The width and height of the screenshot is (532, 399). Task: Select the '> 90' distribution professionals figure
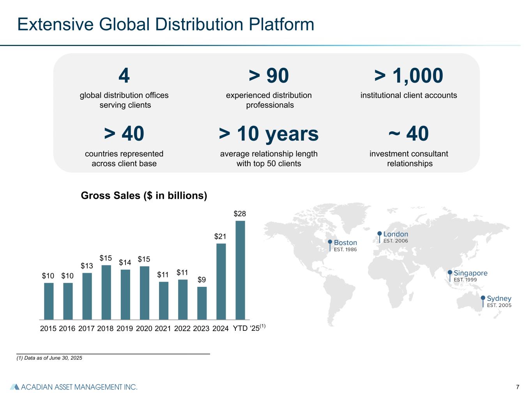pyautogui.click(x=269, y=76)
